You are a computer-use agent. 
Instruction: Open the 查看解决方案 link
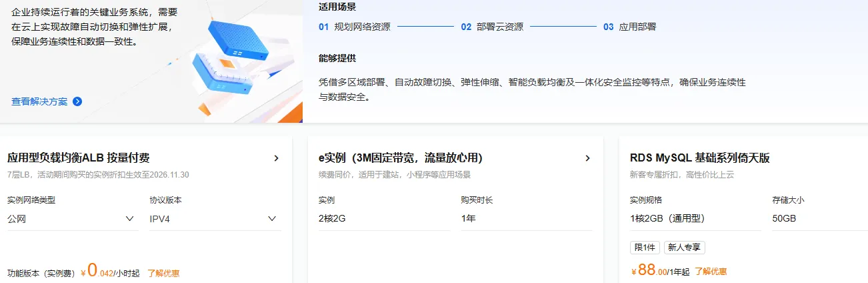39,101
